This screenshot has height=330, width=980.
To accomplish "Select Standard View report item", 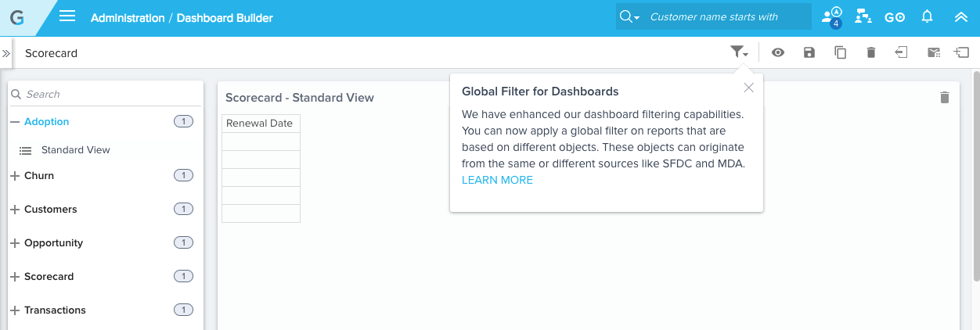I will pos(75,150).
